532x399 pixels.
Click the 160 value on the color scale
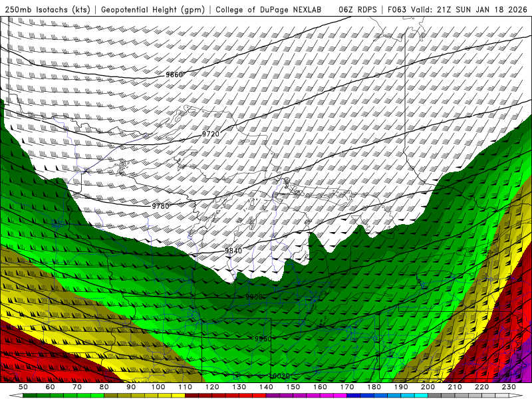click(x=320, y=387)
